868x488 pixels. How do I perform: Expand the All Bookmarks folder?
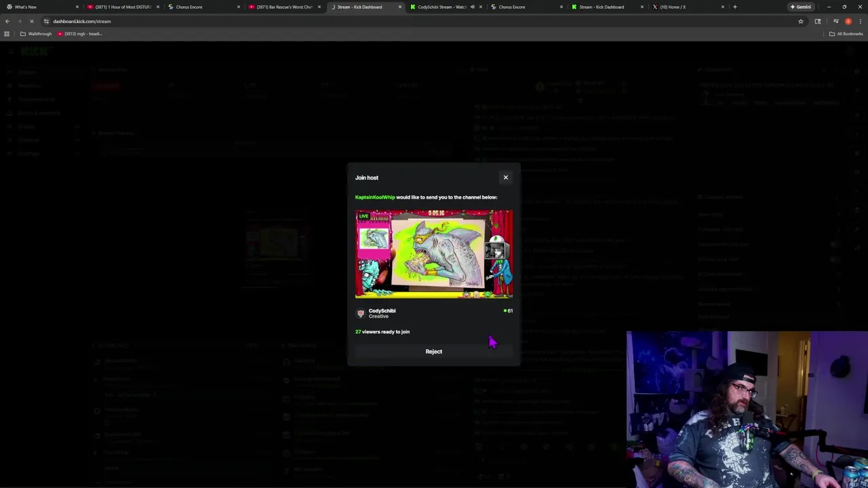[x=846, y=34]
